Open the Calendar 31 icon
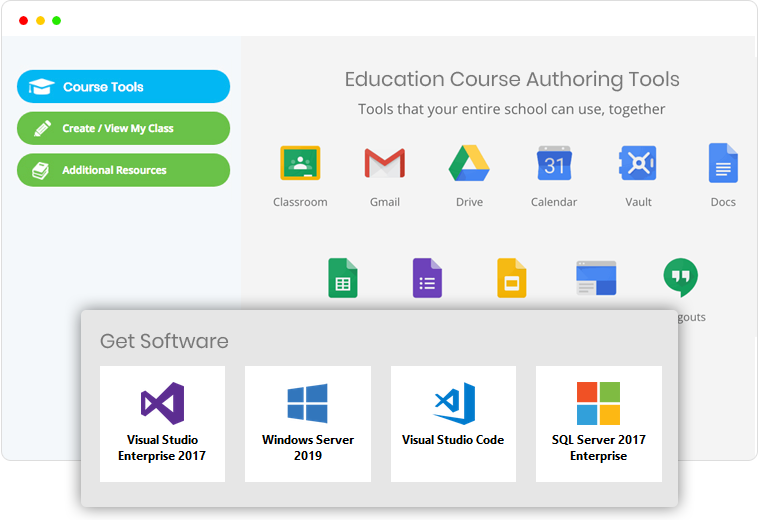This screenshot has height=520, width=760. (x=554, y=163)
